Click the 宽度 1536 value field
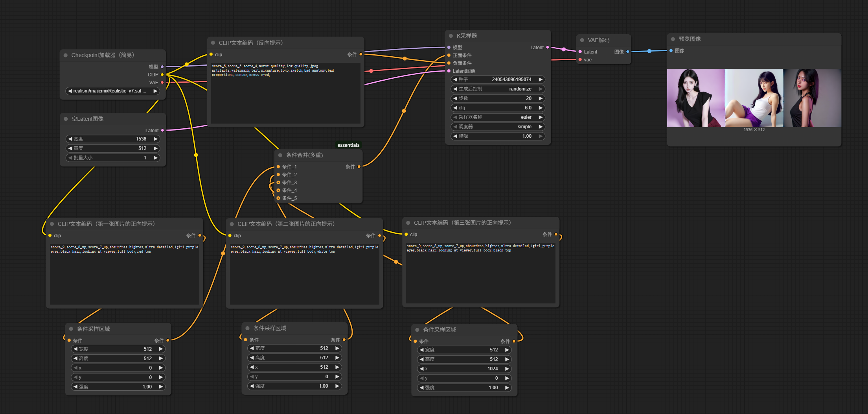The image size is (868, 414). click(112, 139)
